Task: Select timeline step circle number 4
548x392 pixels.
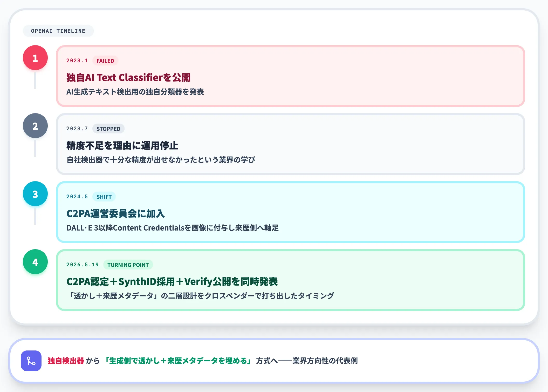Action: 35,262
